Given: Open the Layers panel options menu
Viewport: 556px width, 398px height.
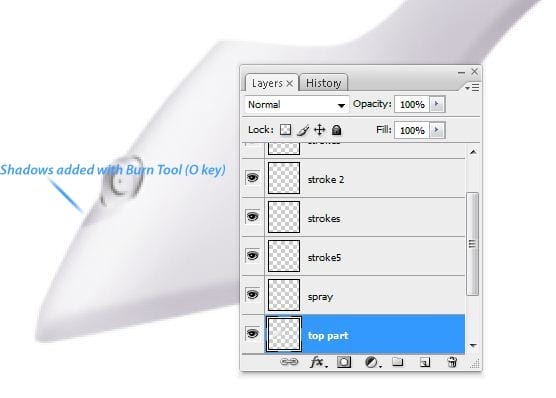Looking at the screenshot, I should click(472, 87).
